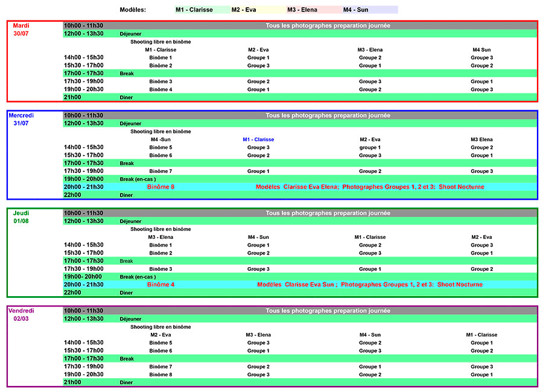Click the purple Vendredi 02/03 day label
This screenshot has height=392, width=543.
click(x=21, y=314)
